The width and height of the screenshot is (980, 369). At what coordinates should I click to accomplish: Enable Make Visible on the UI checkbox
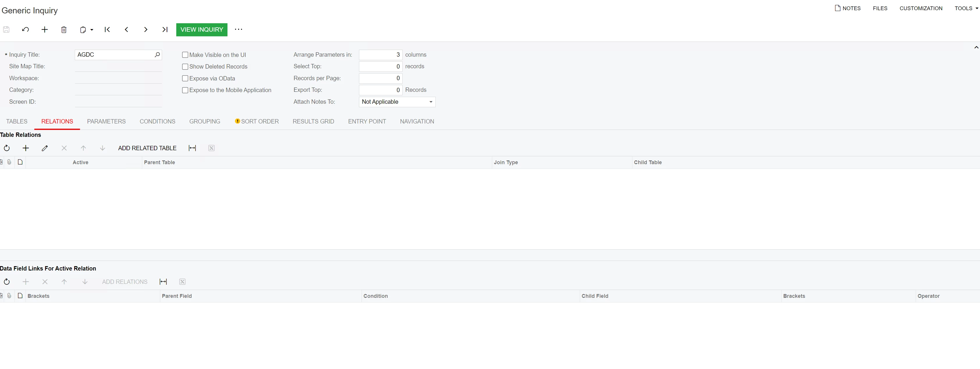185,55
